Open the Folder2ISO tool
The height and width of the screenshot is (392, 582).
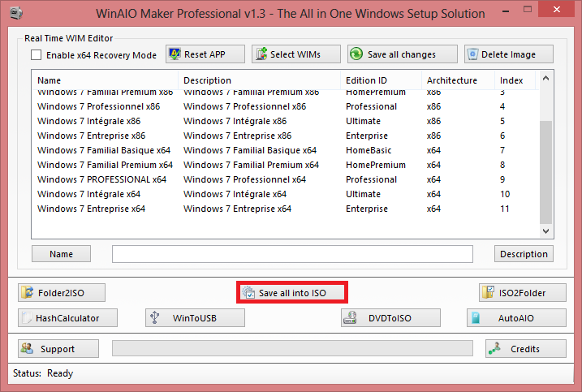click(62, 292)
